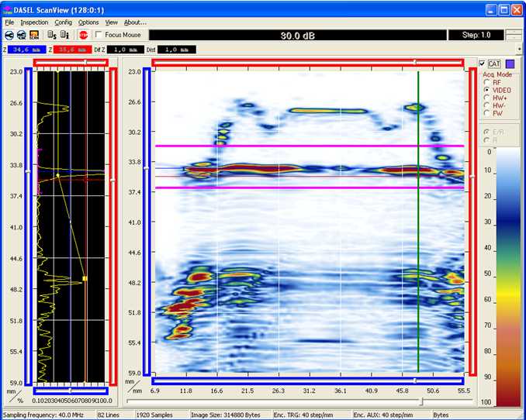Click the orange SCAN image toolbar icon
Viewport: 526px width, 420px height.
35,35
